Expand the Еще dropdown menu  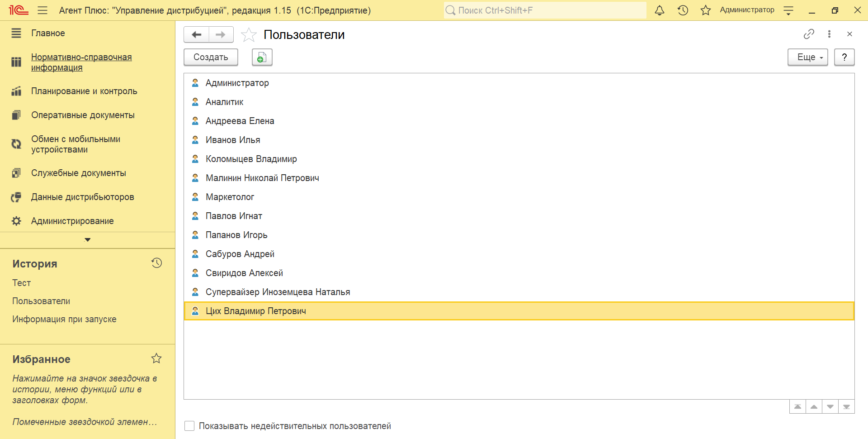807,57
